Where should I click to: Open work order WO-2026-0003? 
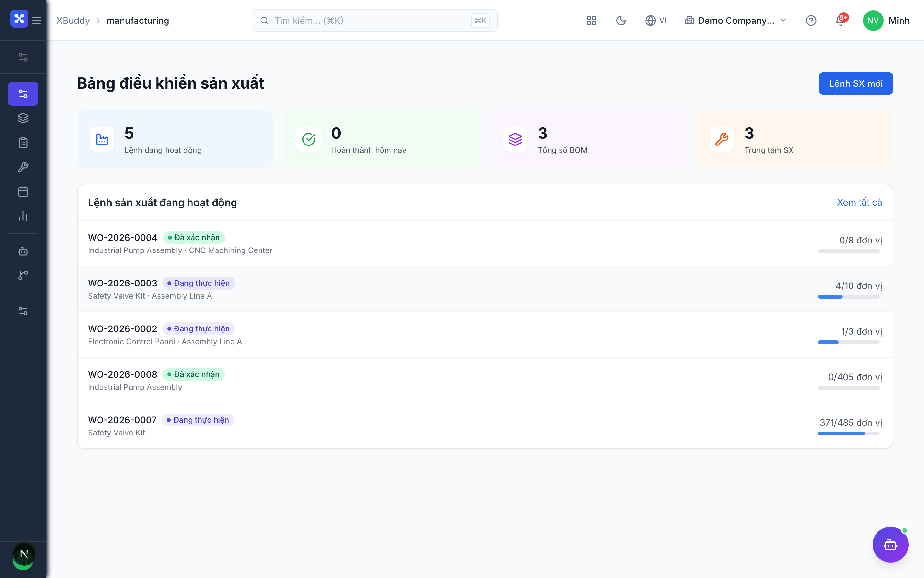[x=485, y=289]
